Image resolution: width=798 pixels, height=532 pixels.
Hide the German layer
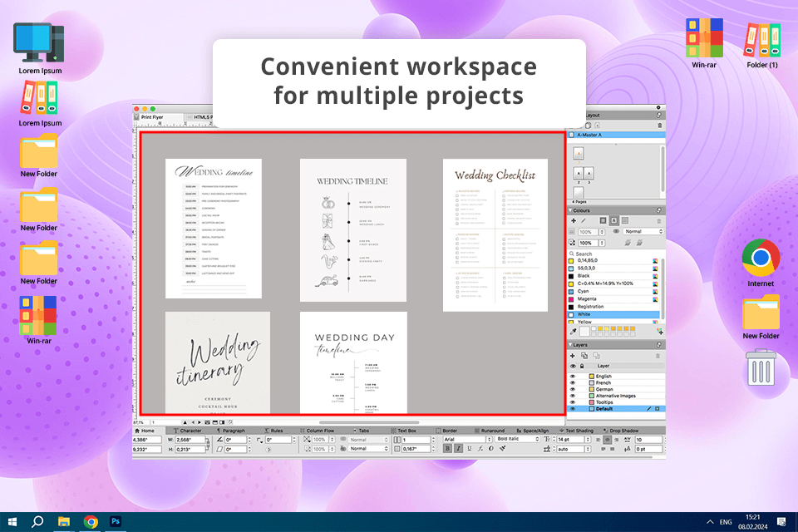[x=573, y=389]
